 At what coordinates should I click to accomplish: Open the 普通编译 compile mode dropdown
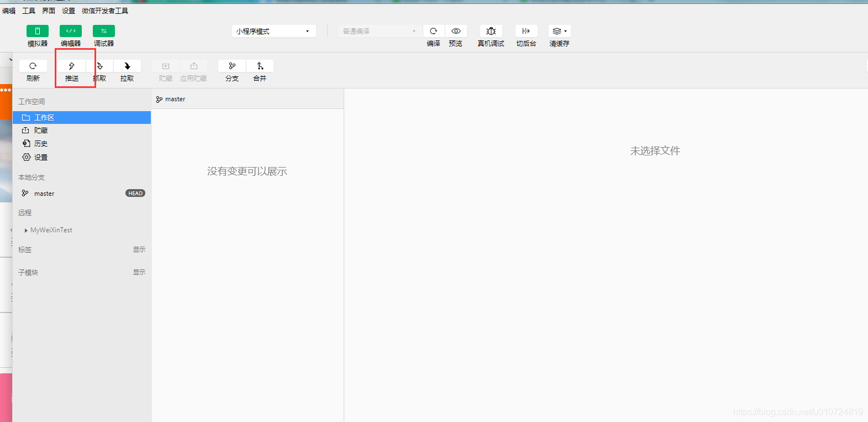tap(379, 31)
